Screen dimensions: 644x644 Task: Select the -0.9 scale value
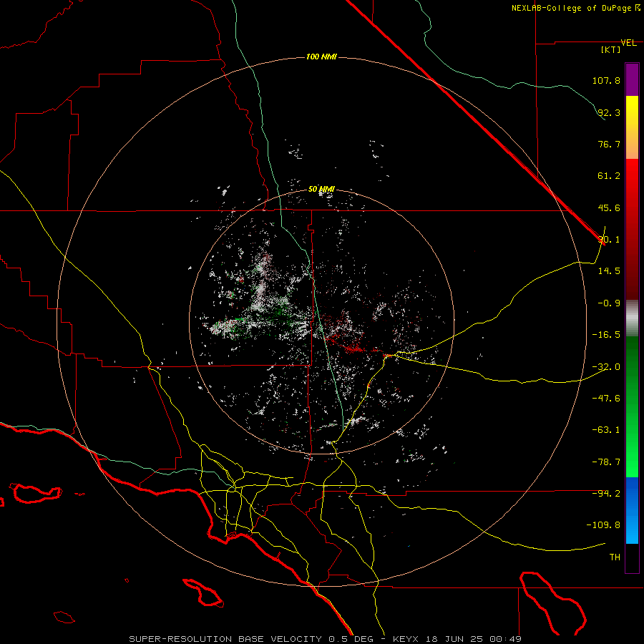coord(609,303)
